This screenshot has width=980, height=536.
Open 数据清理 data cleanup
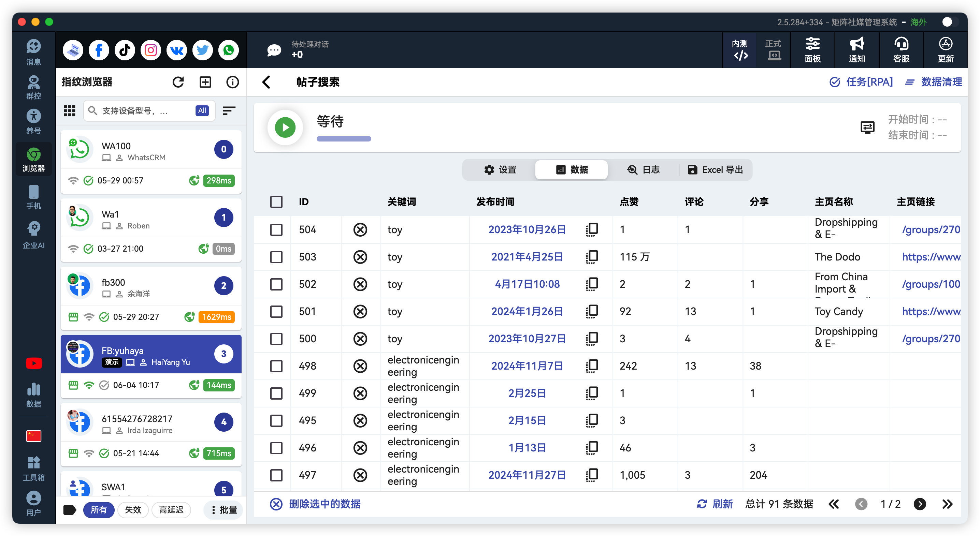[934, 82]
